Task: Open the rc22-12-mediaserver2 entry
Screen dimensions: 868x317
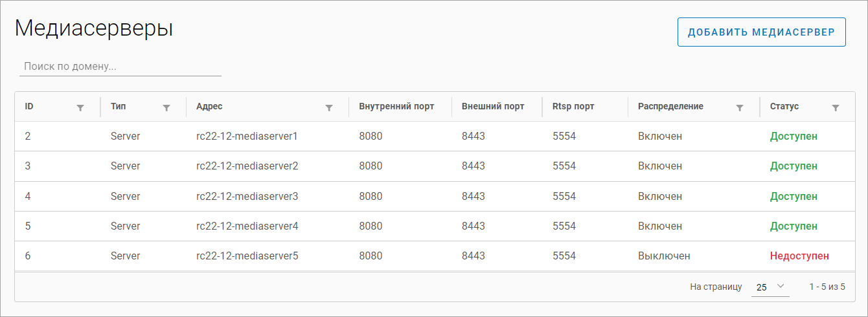Action: pyautogui.click(x=247, y=166)
